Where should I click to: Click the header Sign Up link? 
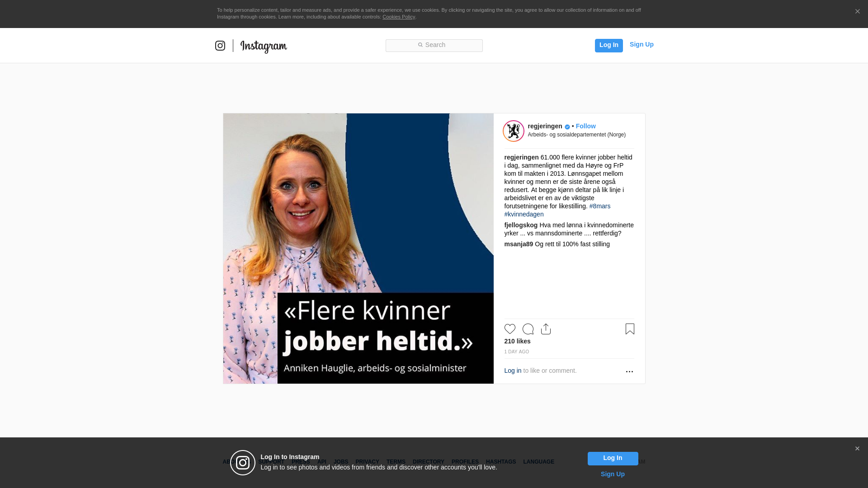tap(641, 44)
